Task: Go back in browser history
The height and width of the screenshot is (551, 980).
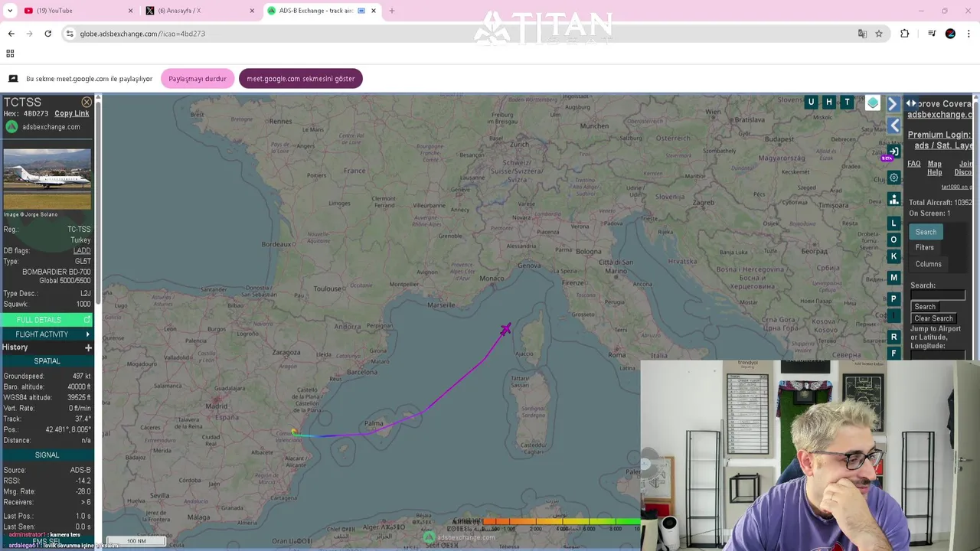Action: (x=11, y=34)
